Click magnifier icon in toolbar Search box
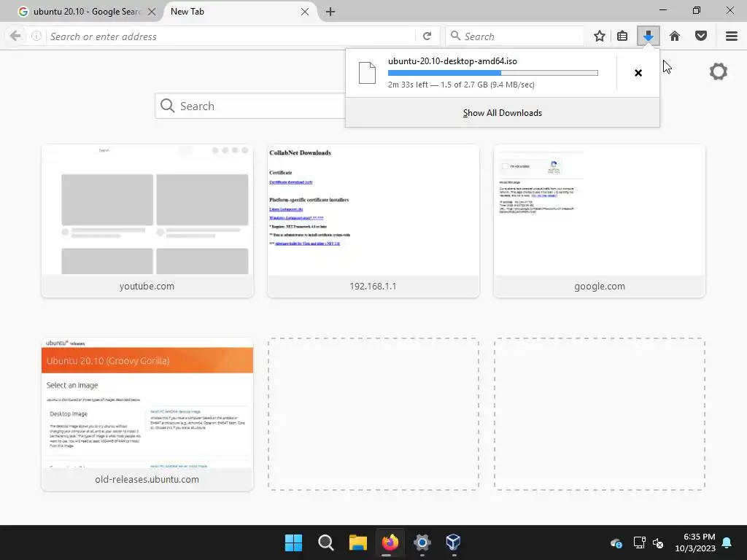Screen dimensions: 747x560 [455, 36]
